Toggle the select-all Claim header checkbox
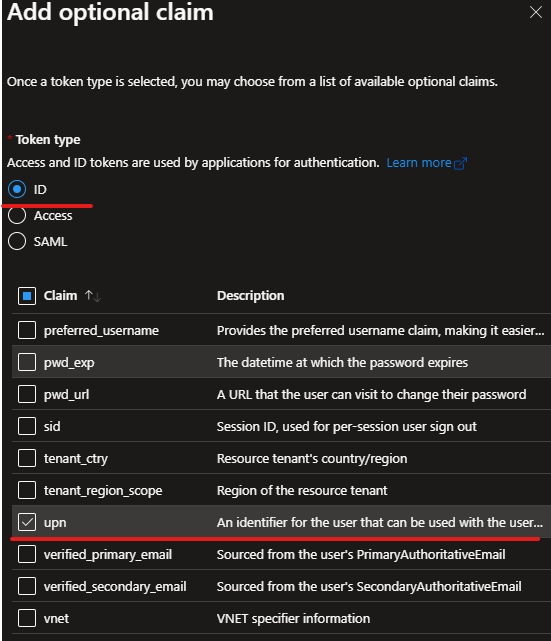Image resolution: width=551 pixels, height=641 pixels. pyautogui.click(x=27, y=296)
